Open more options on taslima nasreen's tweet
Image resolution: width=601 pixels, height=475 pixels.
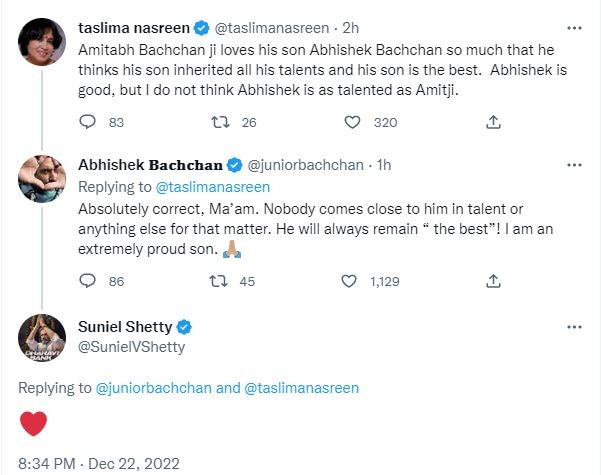tap(574, 28)
